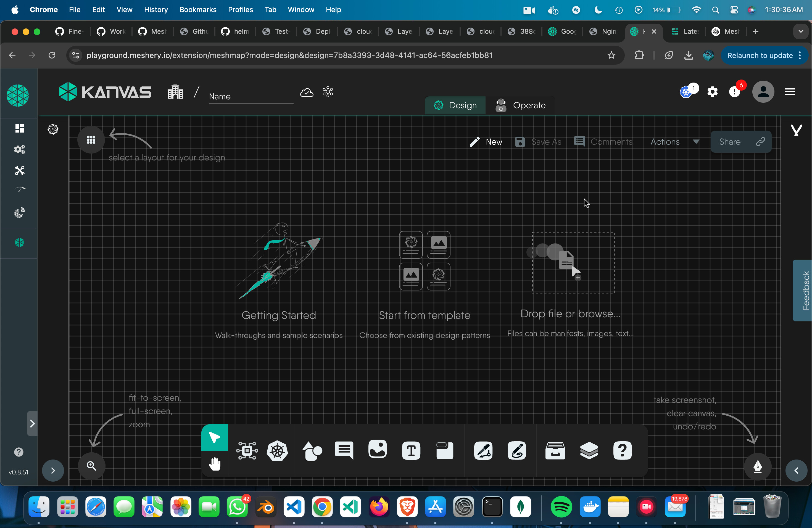Open the performance gauge icon in sidebar
The height and width of the screenshot is (528, 812).
click(20, 190)
